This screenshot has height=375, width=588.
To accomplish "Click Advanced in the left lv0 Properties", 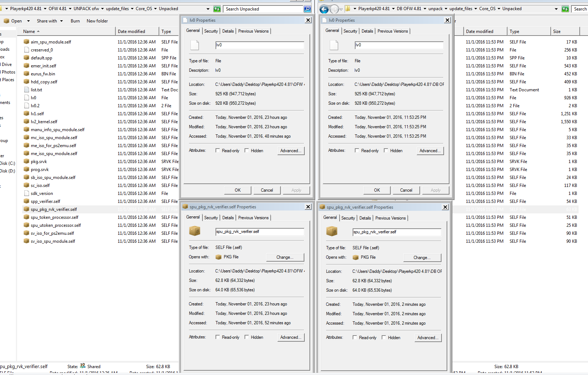I will tap(291, 151).
